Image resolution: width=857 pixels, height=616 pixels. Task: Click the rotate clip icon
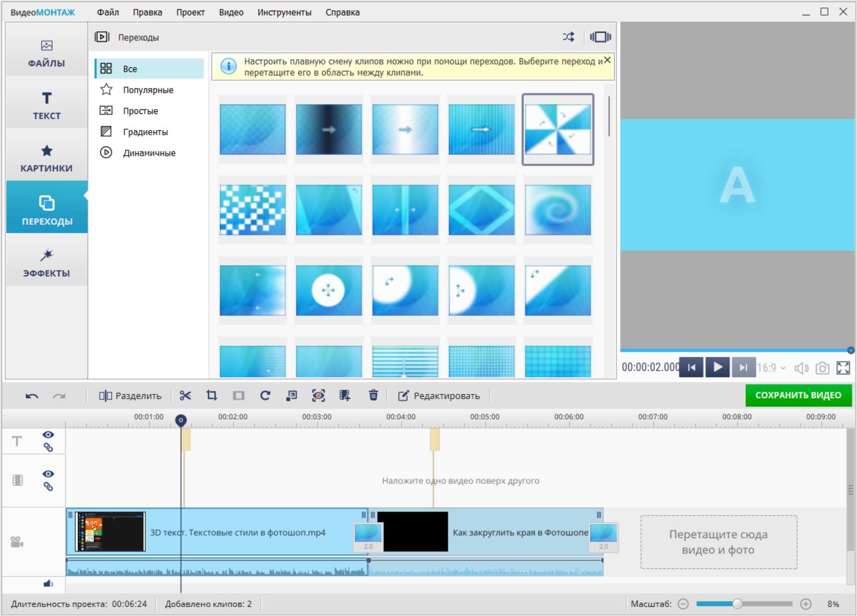click(265, 396)
